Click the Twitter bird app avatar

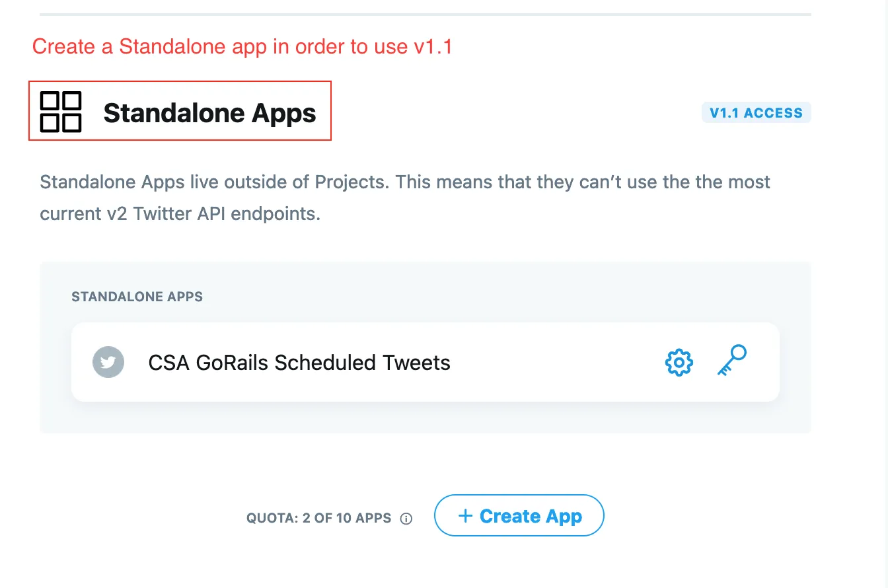click(x=108, y=363)
